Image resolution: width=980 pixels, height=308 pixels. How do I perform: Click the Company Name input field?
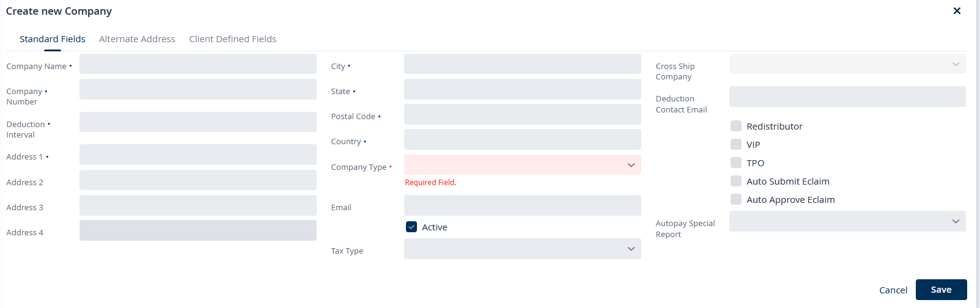pyautogui.click(x=197, y=64)
